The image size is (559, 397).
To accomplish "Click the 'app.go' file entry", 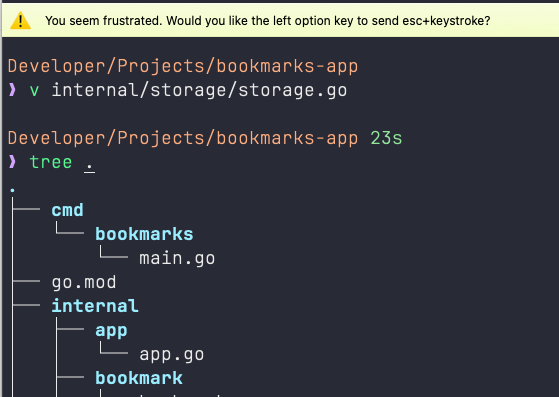I will (x=171, y=355).
